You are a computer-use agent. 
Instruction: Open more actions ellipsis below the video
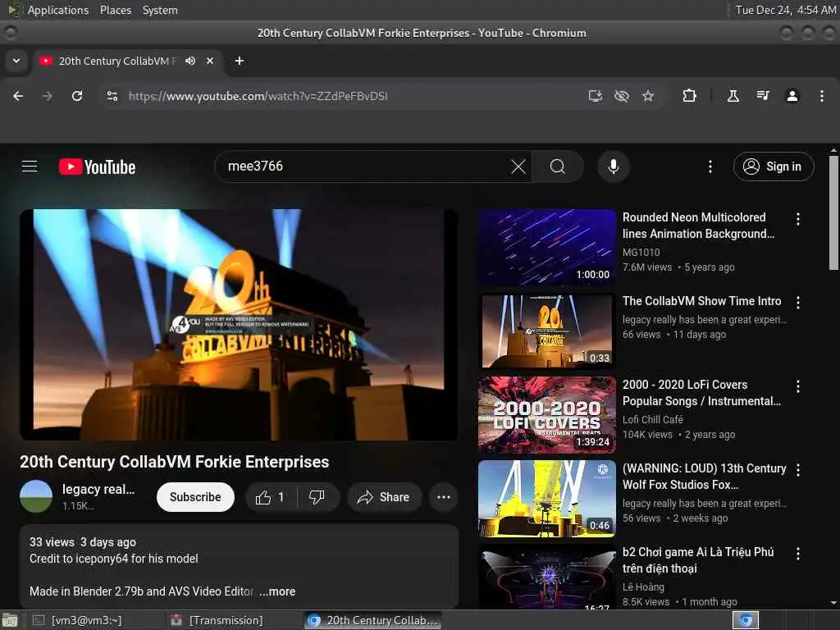pyautogui.click(x=444, y=497)
